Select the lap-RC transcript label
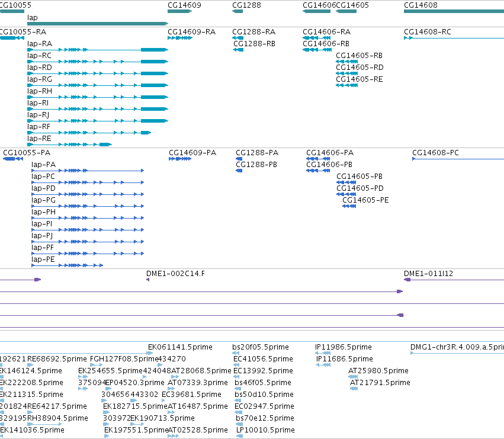Image resolution: width=504 pixels, height=439 pixels. (39, 56)
